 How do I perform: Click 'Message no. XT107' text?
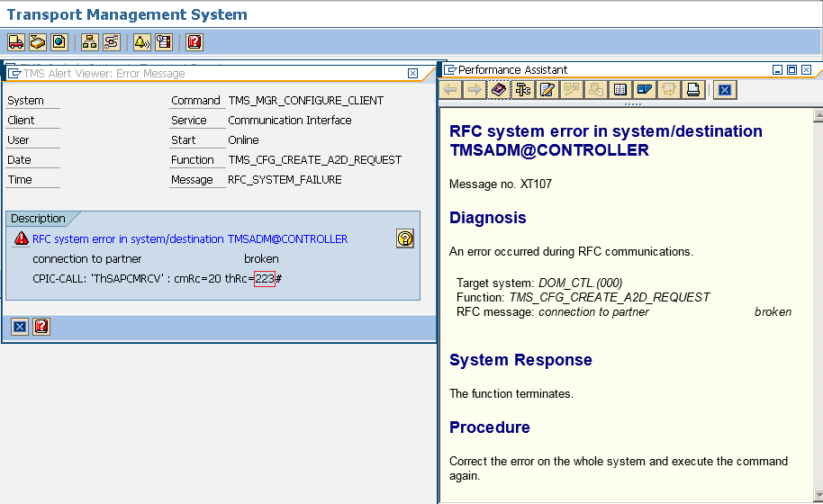501,184
